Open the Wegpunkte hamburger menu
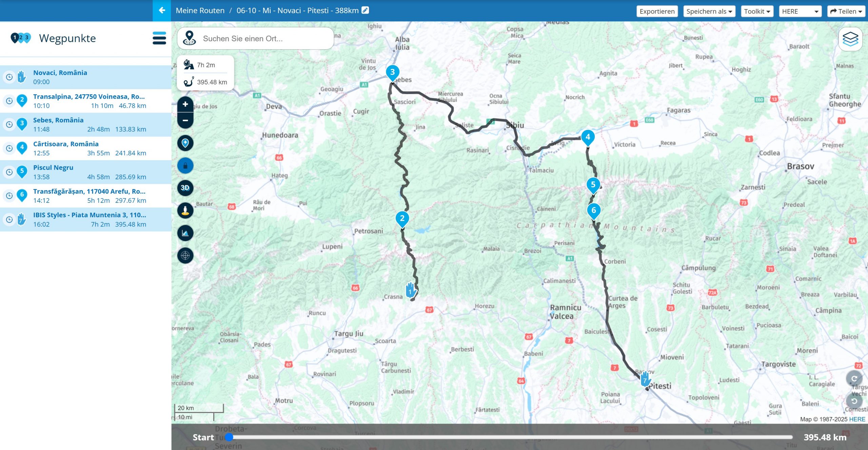868x450 pixels. [x=159, y=38]
